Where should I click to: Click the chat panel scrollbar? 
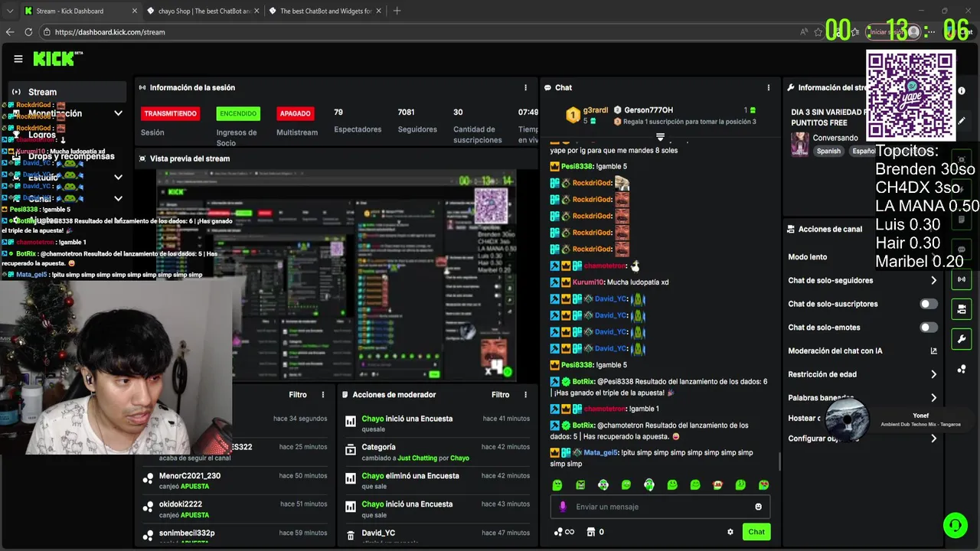779,461
